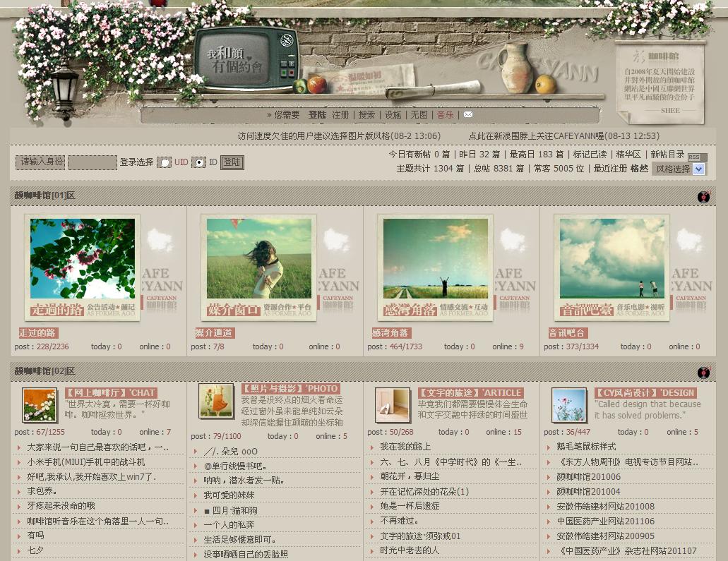Click latest registered user 格然
Viewport: 728px width, 561px height.
pyautogui.click(x=639, y=169)
